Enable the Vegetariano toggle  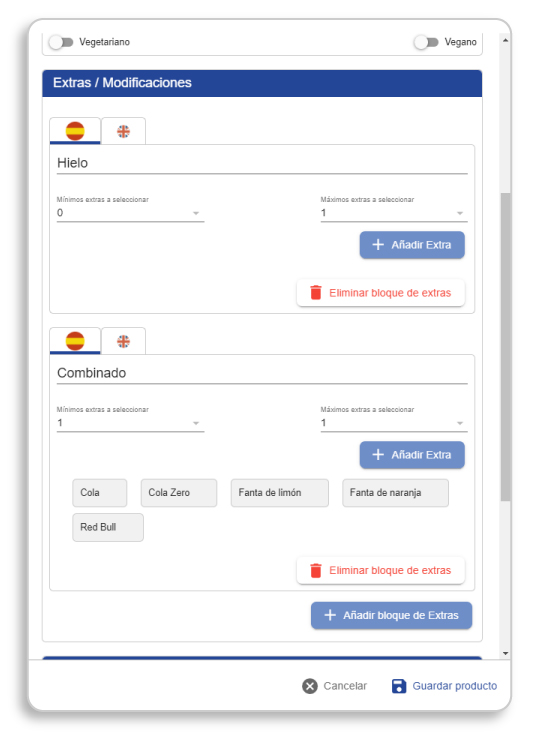click(x=61, y=42)
